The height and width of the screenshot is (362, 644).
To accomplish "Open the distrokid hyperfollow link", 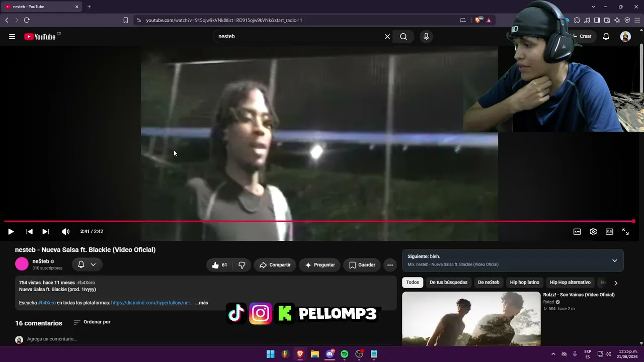I will 151,303.
